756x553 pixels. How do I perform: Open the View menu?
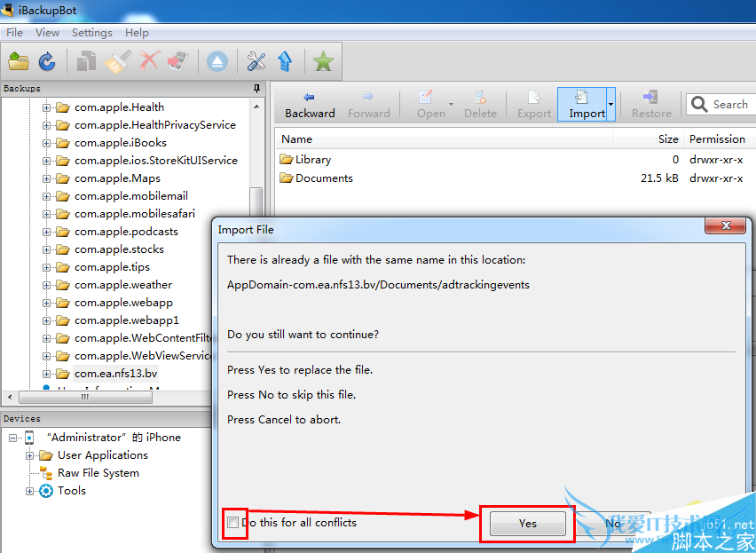47,33
